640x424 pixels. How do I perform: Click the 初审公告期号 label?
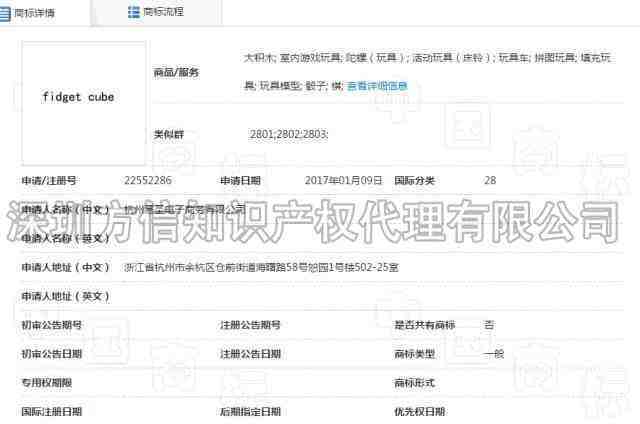click(x=52, y=325)
